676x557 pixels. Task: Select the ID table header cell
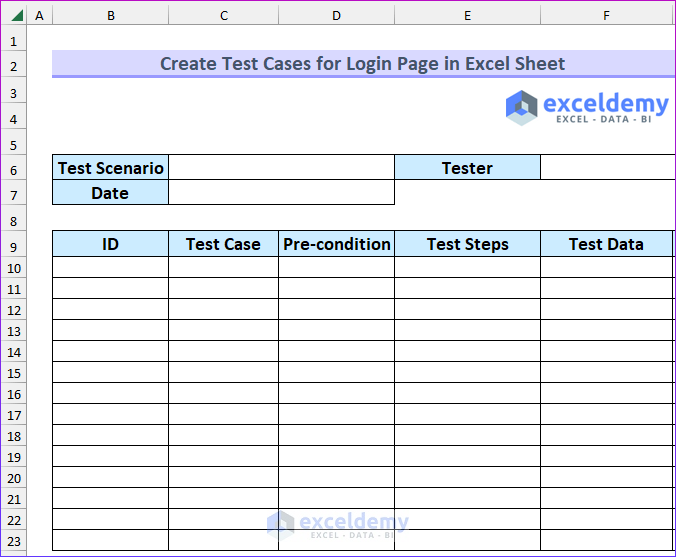click(110, 244)
